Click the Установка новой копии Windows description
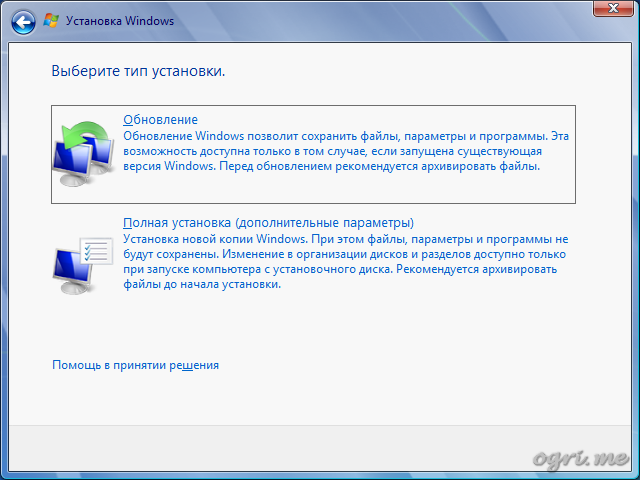The image size is (640, 480). coord(346,262)
